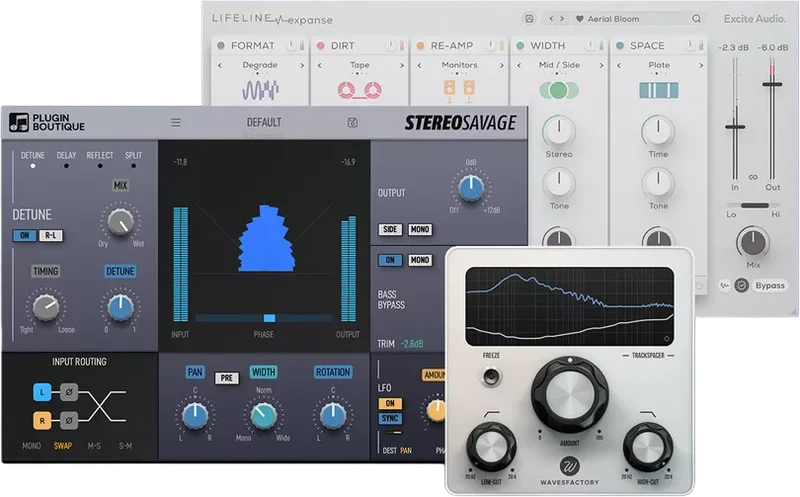Toggle the LFO ON button
This screenshot has height=497, width=800.
pyautogui.click(x=390, y=403)
